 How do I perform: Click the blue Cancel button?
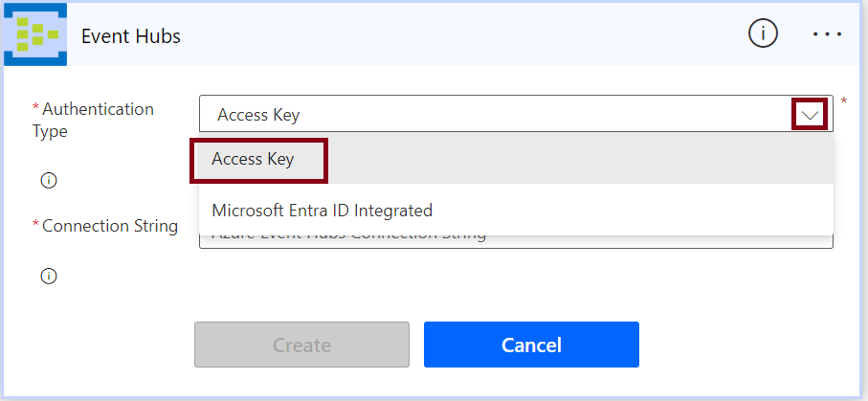coord(531,345)
